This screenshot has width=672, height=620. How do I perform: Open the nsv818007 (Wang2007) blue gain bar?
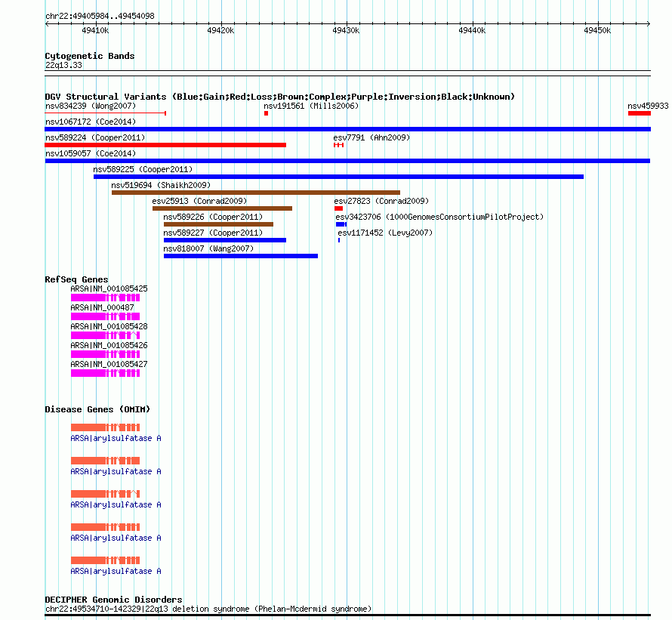coord(241,256)
